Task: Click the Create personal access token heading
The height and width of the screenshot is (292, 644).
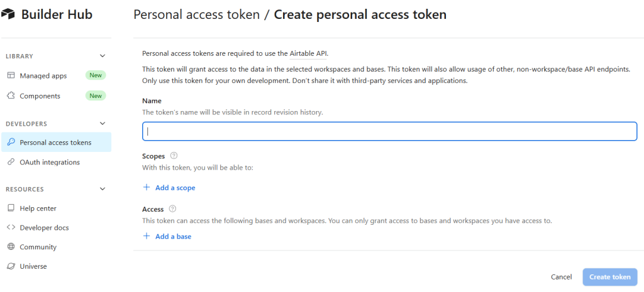Action: tap(360, 15)
